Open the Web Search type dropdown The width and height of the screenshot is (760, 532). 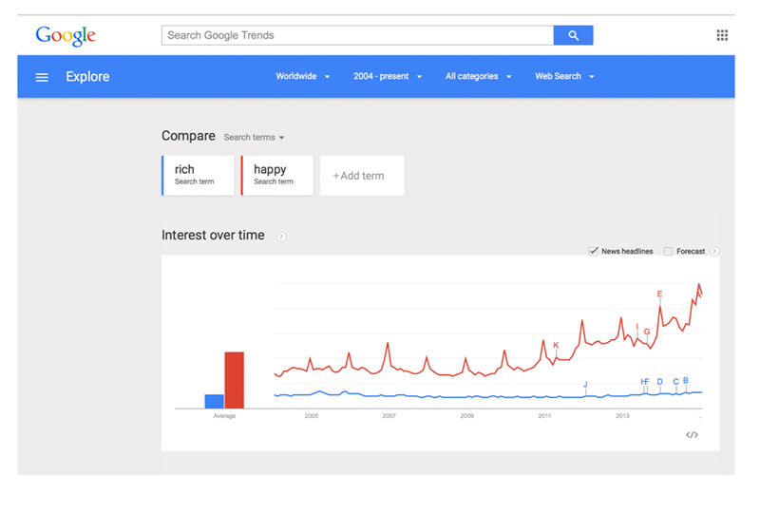pyautogui.click(x=564, y=76)
